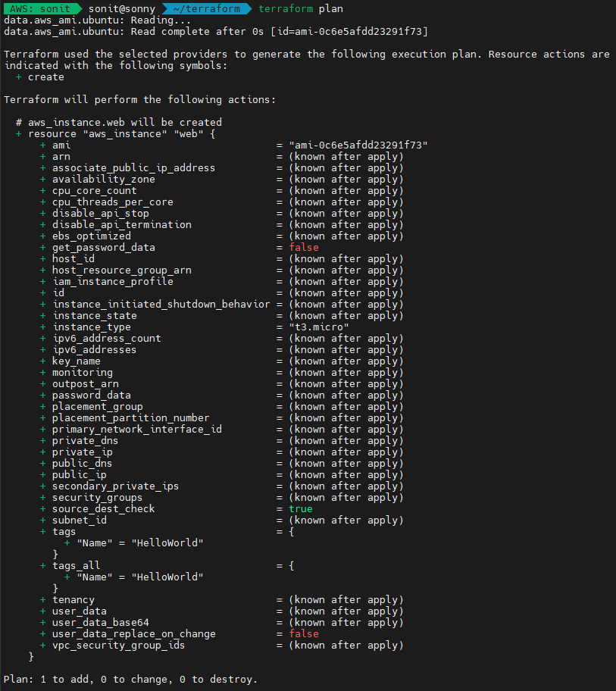
Task: Click the "+ create" symbol legend line
Action: click(x=40, y=77)
